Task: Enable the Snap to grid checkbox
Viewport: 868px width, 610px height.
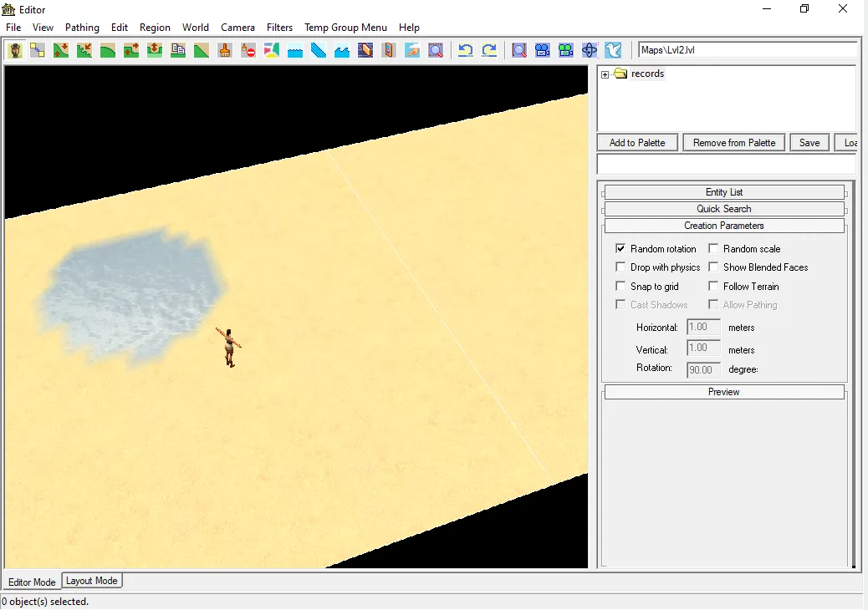Action: (x=620, y=286)
